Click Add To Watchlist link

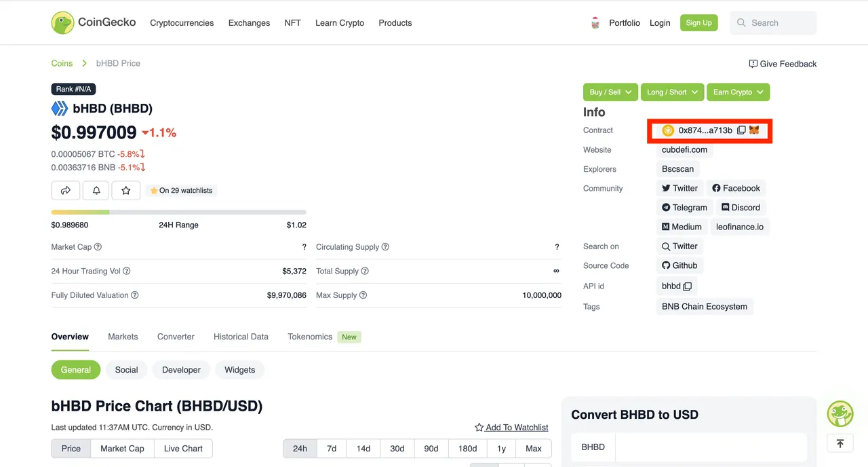[511, 428]
